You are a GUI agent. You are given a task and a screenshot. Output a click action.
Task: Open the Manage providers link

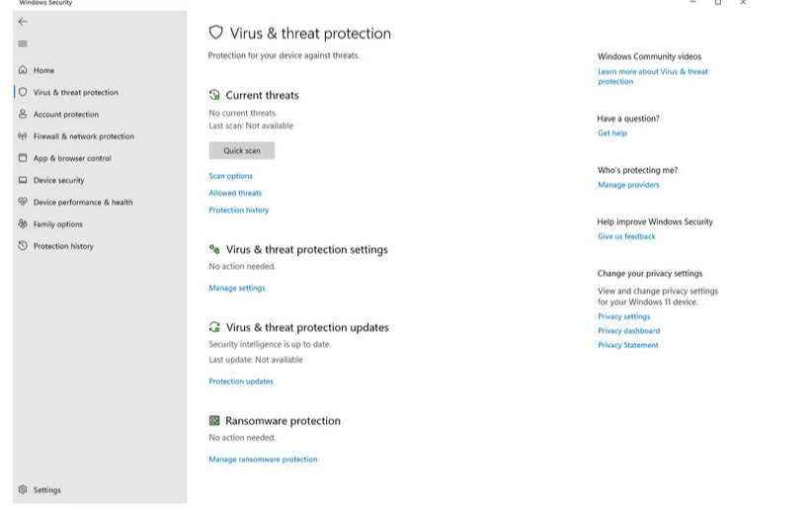coord(628,185)
